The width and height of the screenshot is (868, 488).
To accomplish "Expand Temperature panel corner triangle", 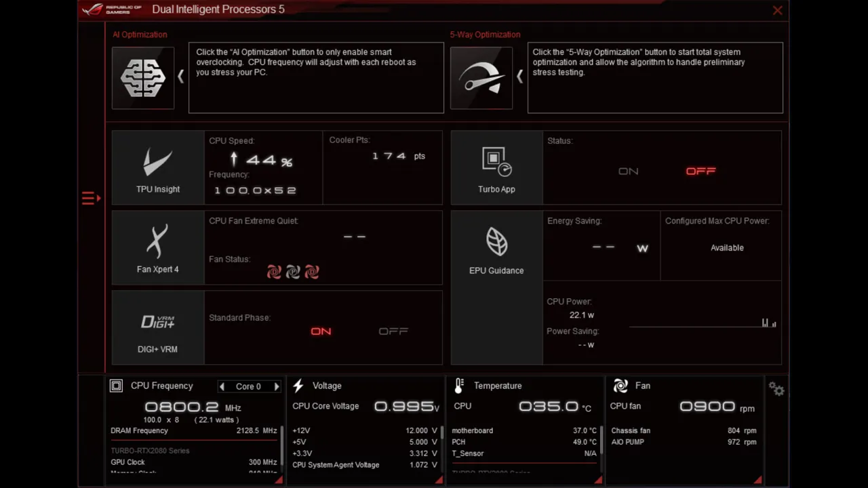I will coord(599,480).
